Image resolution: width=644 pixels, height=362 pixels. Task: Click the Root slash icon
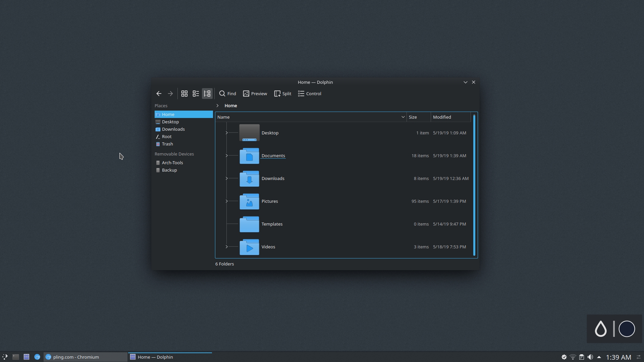pyautogui.click(x=158, y=136)
